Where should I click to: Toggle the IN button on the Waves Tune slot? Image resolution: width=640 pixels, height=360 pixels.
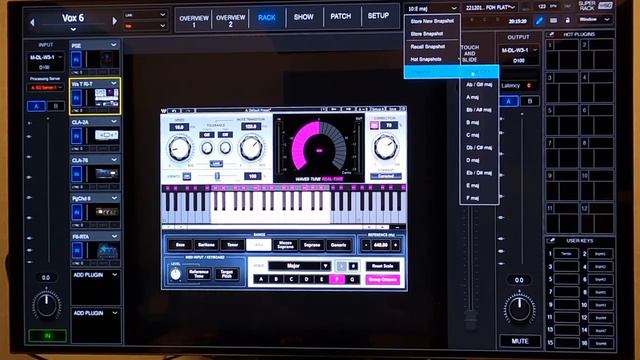[x=77, y=98]
